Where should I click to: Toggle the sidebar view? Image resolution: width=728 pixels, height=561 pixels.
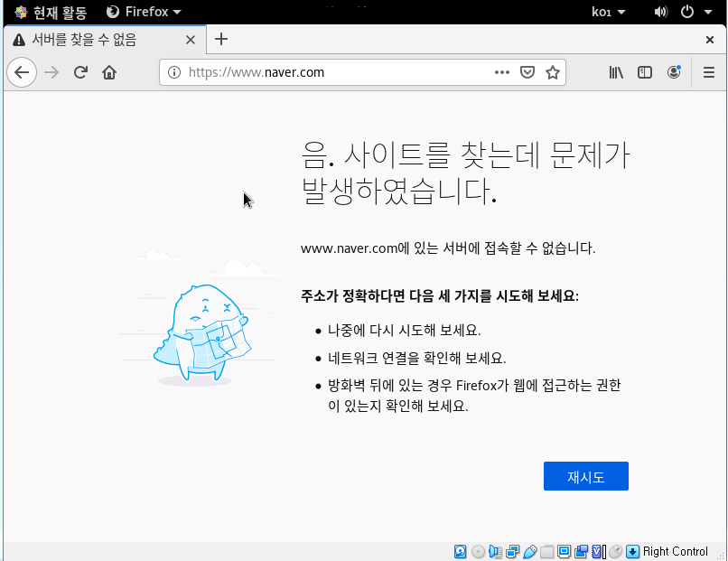645,72
